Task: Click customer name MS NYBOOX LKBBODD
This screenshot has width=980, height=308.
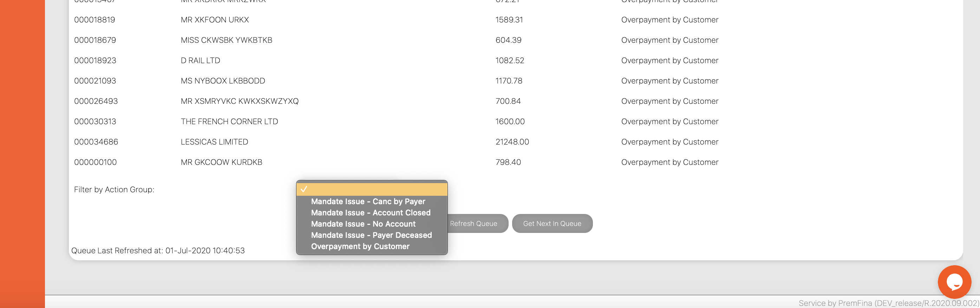Action: [223, 81]
